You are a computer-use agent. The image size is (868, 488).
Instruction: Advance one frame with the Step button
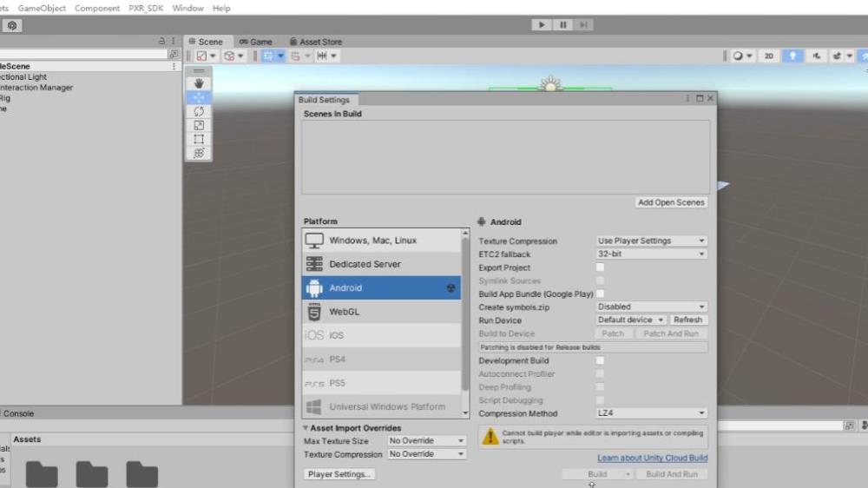click(583, 25)
